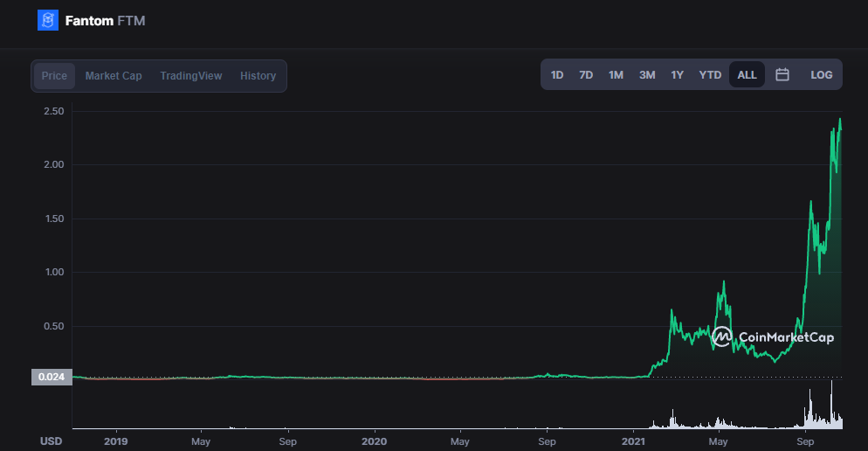Click the 2020 x-axis label
868x451 pixels.
pyautogui.click(x=375, y=441)
